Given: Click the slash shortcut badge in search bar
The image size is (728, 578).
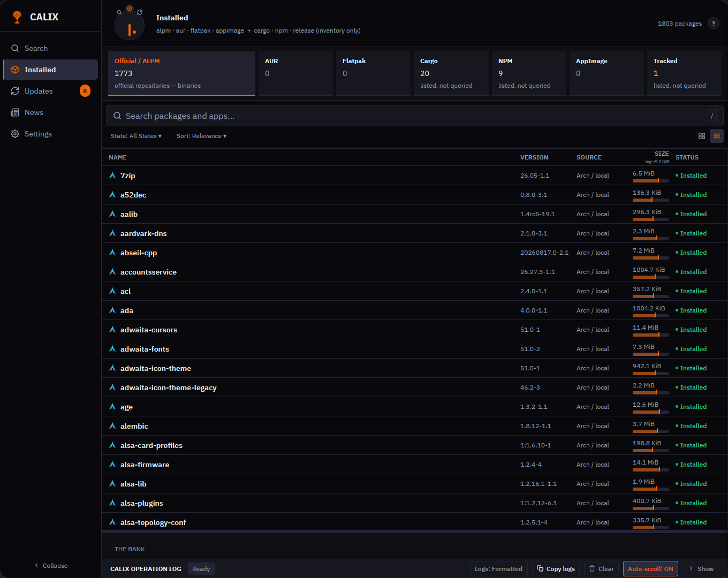Looking at the screenshot, I should click(712, 116).
